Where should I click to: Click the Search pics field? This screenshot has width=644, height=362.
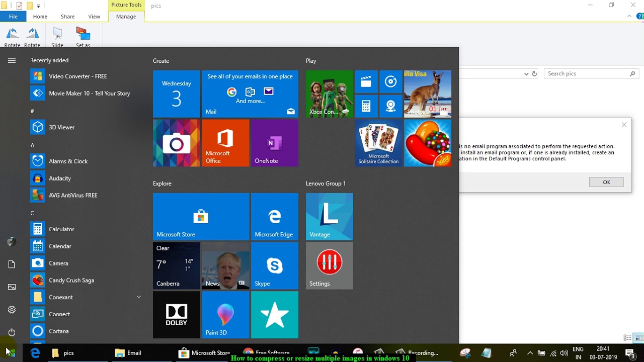[x=592, y=73]
